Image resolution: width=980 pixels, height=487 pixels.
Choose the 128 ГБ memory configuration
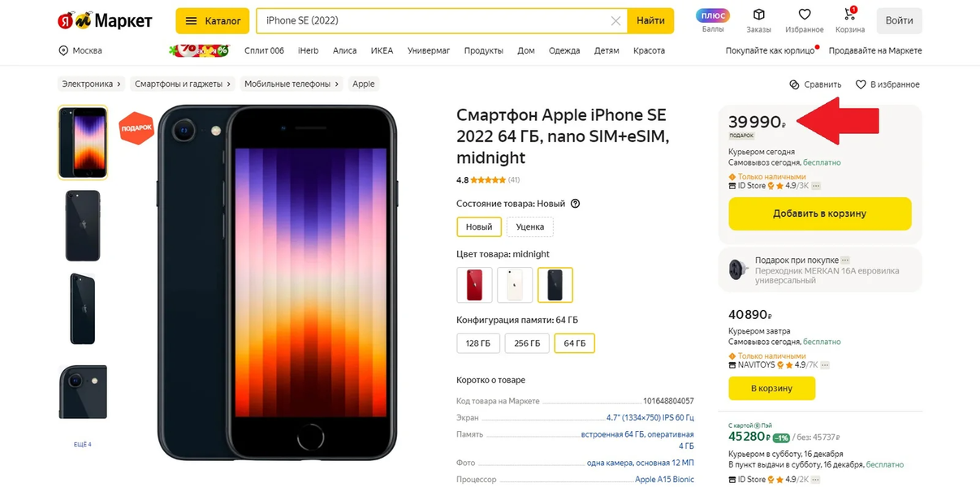[478, 343]
